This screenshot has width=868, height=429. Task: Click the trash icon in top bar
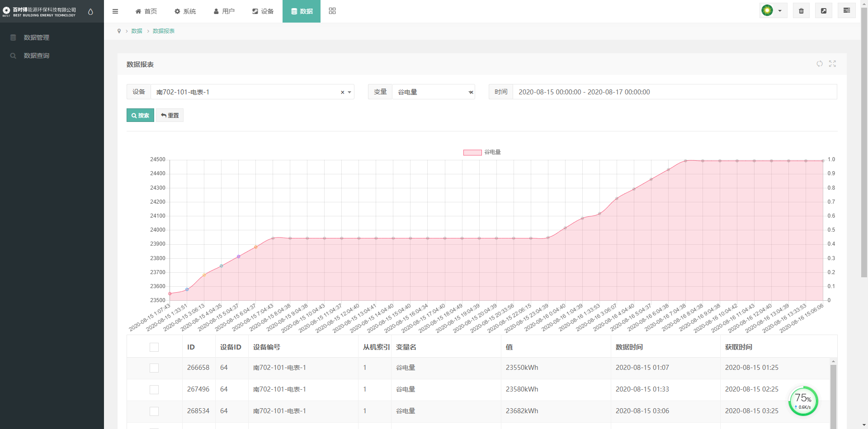tap(801, 11)
